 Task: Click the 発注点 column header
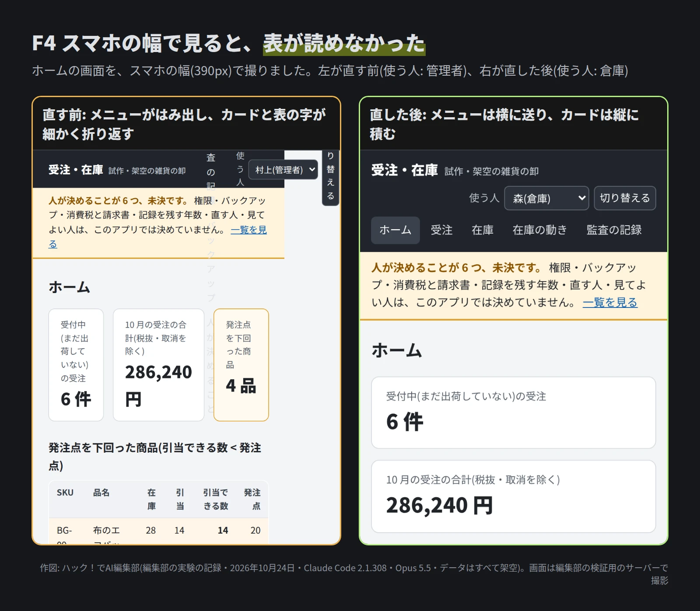coord(252,499)
